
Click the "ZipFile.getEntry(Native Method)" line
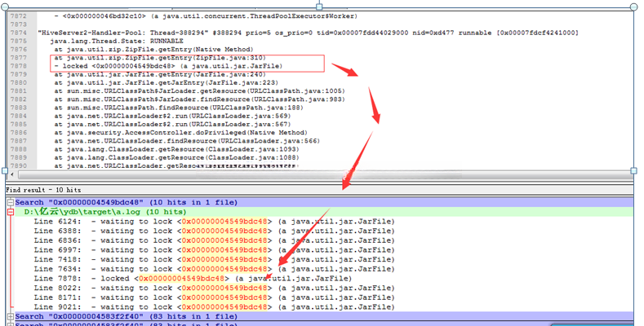point(153,50)
